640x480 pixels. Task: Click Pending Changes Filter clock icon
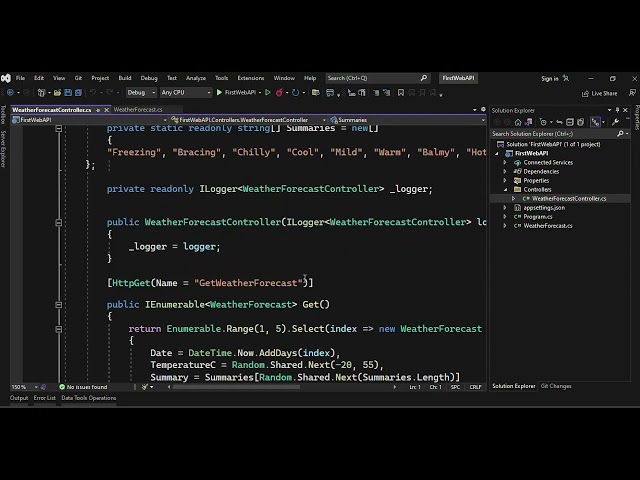coord(543,122)
